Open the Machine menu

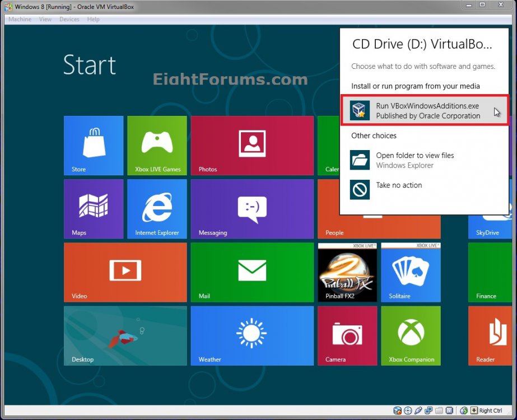click(x=20, y=19)
